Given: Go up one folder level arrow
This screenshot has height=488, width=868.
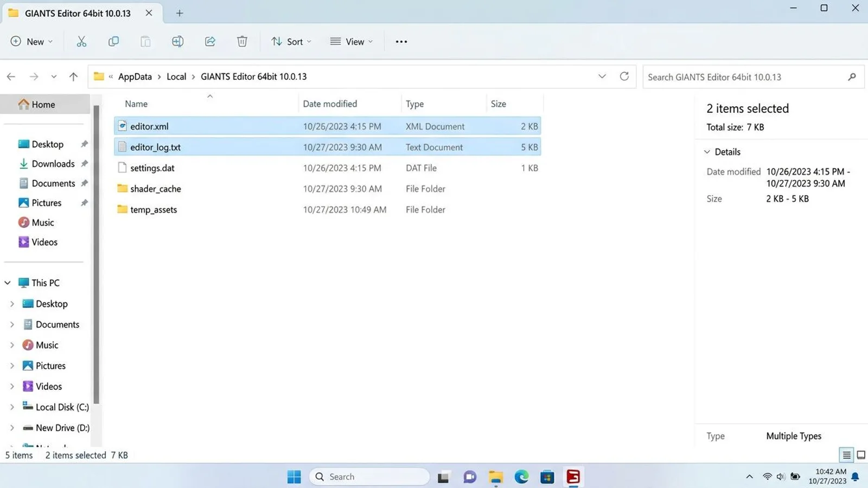Looking at the screenshot, I should coord(73,76).
